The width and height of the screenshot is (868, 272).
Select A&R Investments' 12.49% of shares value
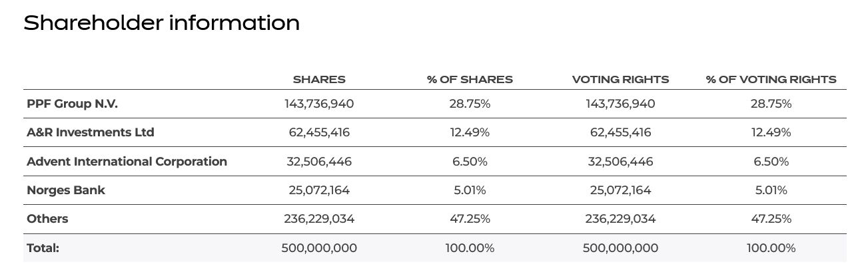click(470, 132)
